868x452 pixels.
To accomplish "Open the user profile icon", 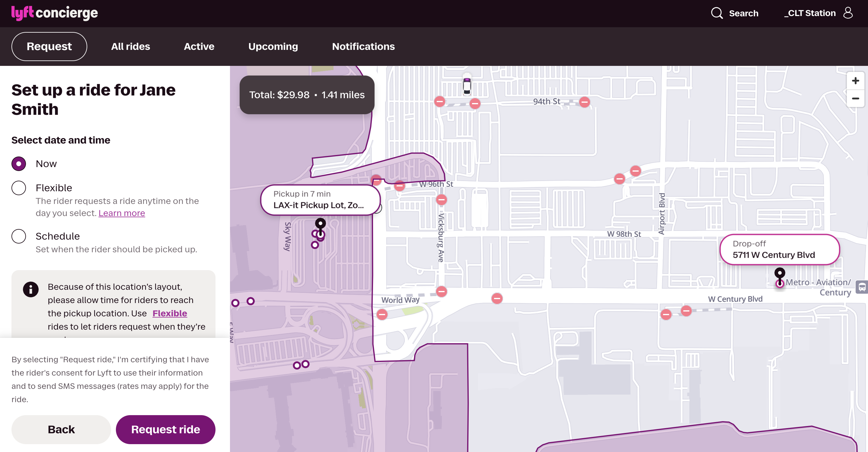I will [848, 13].
